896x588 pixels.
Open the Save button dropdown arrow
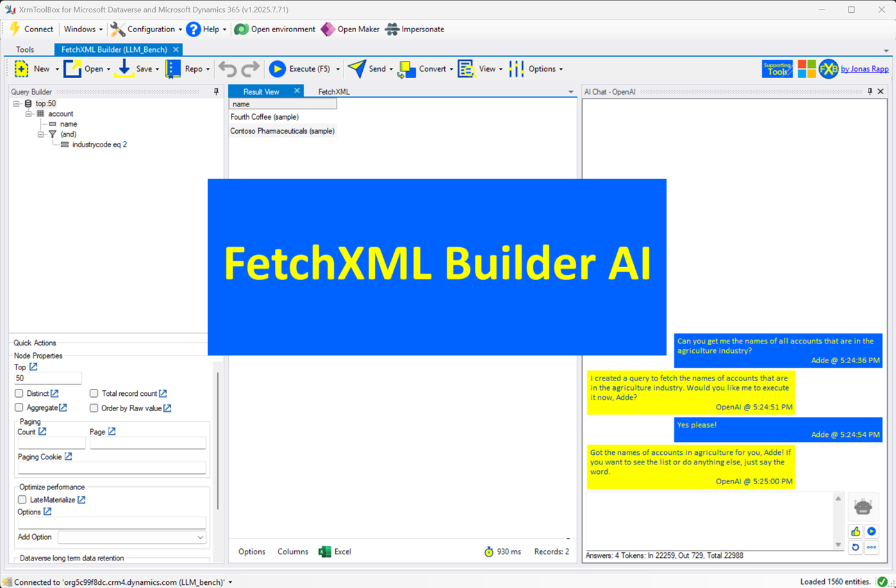point(158,69)
